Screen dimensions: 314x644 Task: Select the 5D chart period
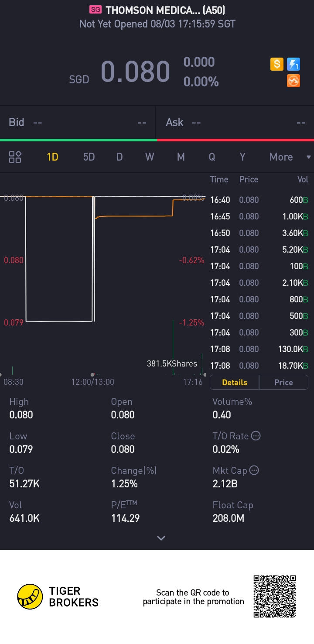click(89, 157)
